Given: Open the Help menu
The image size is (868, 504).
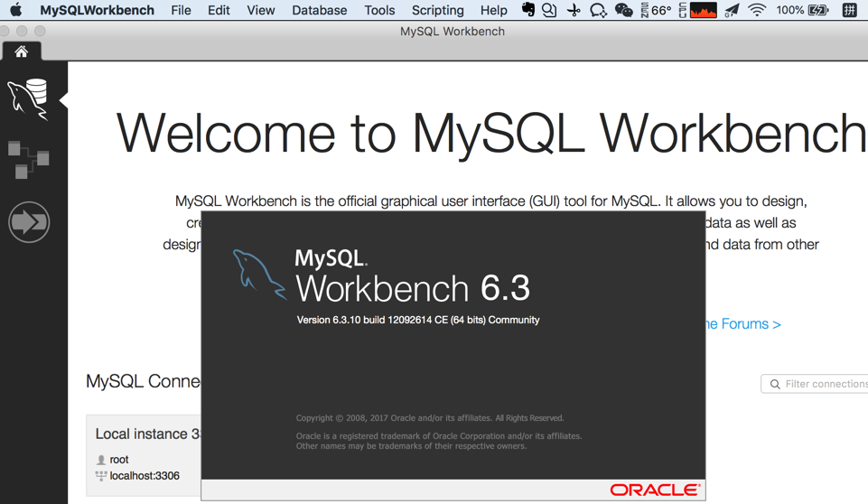Looking at the screenshot, I should (x=494, y=10).
